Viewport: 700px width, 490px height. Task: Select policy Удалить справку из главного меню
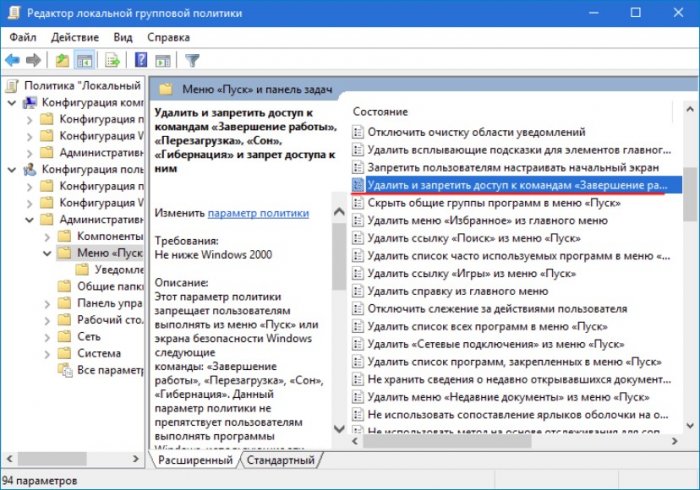pos(450,291)
